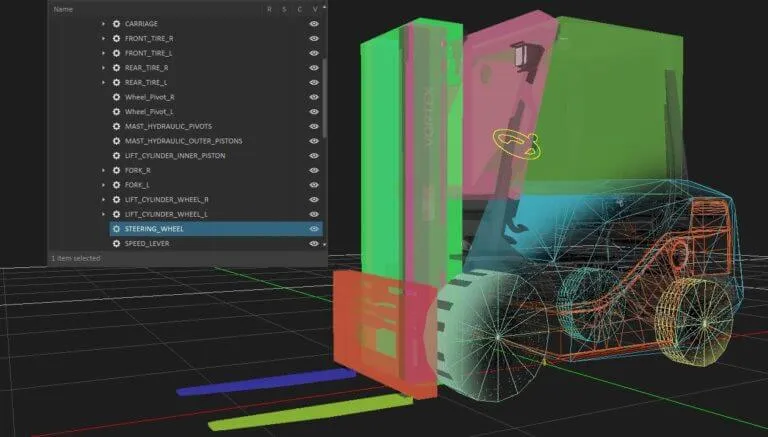This screenshot has width=768, height=437.
Task: Hide REAR_TIRE_L using the eye icon
Action: (314, 82)
